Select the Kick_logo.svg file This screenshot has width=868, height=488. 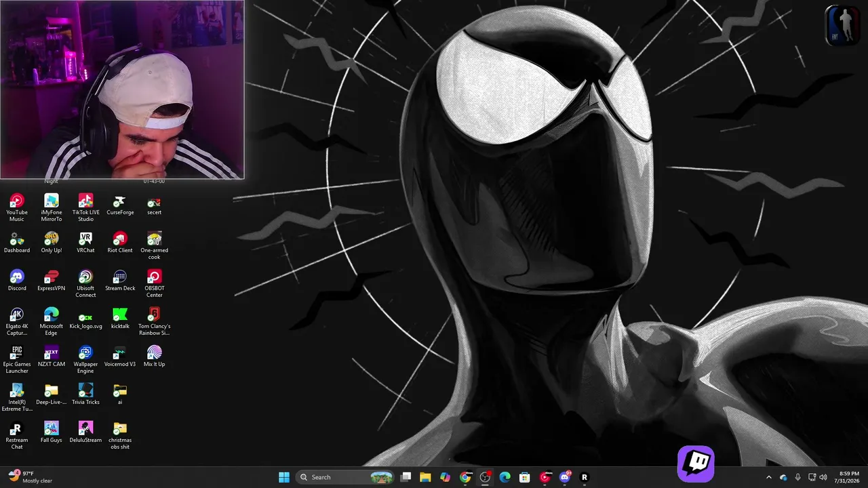click(85, 319)
